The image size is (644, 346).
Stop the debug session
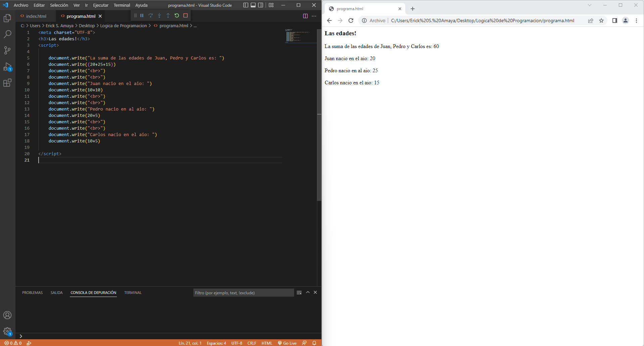pyautogui.click(x=185, y=15)
